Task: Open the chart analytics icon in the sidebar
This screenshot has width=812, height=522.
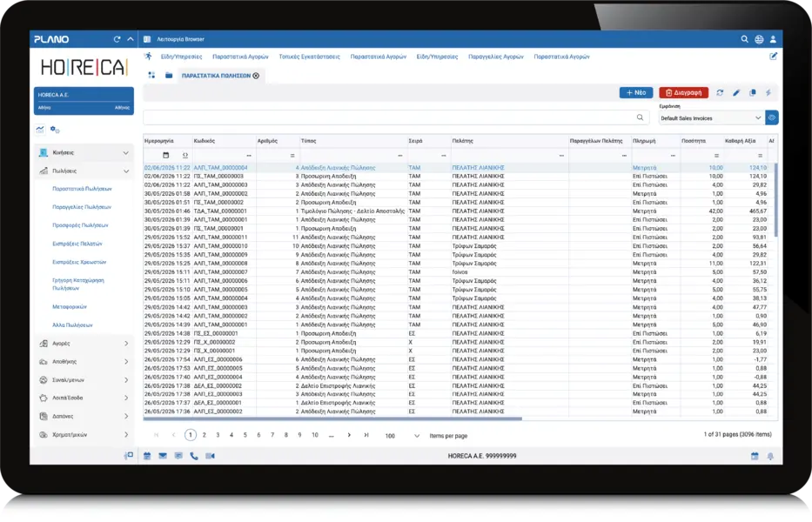Action: 40,130
